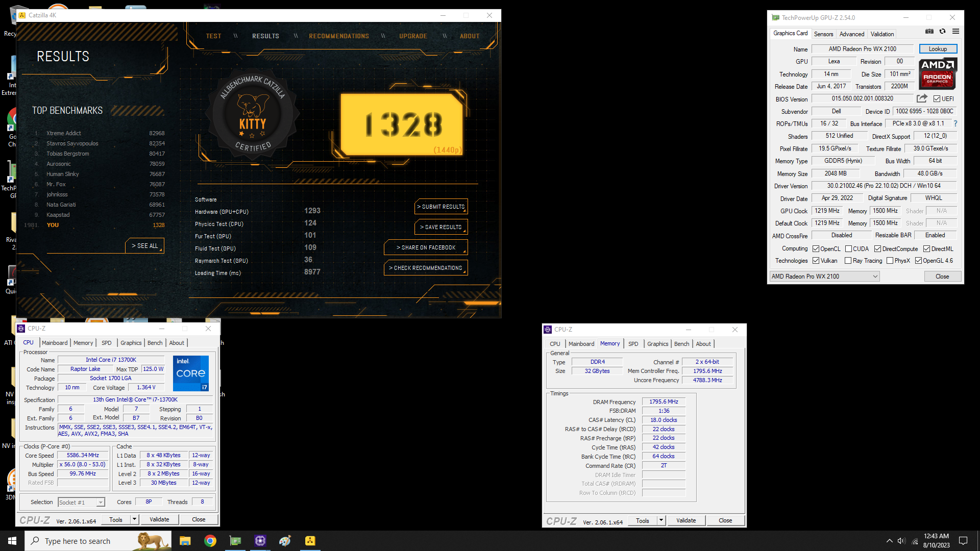
Task: Click Xtreme Addict benchmark entry
Action: 100,133
